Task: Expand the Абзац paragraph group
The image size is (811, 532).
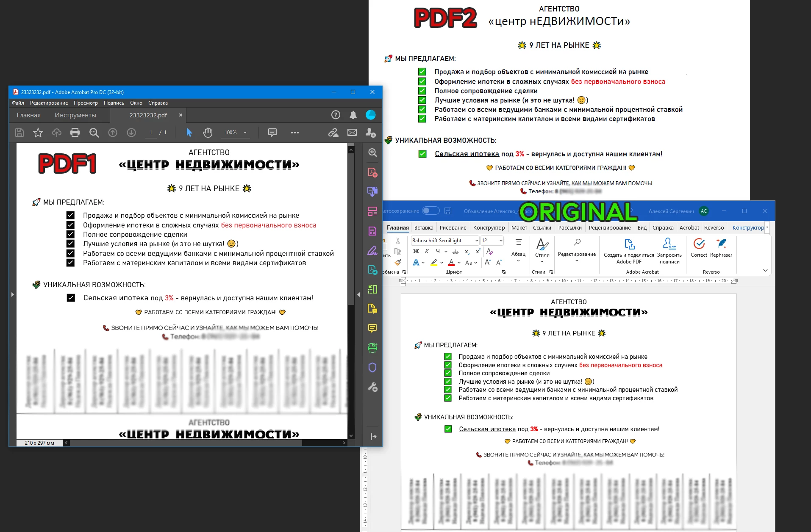Action: [518, 250]
